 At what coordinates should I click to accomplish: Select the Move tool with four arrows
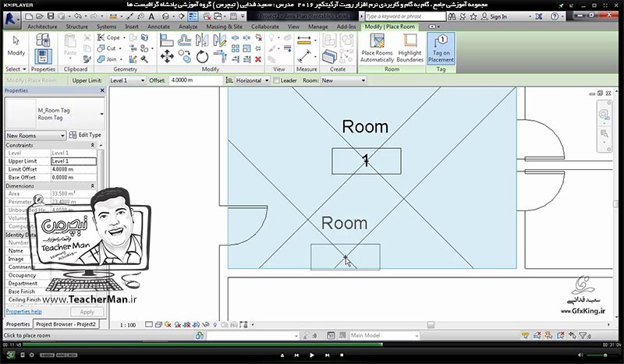click(167, 56)
